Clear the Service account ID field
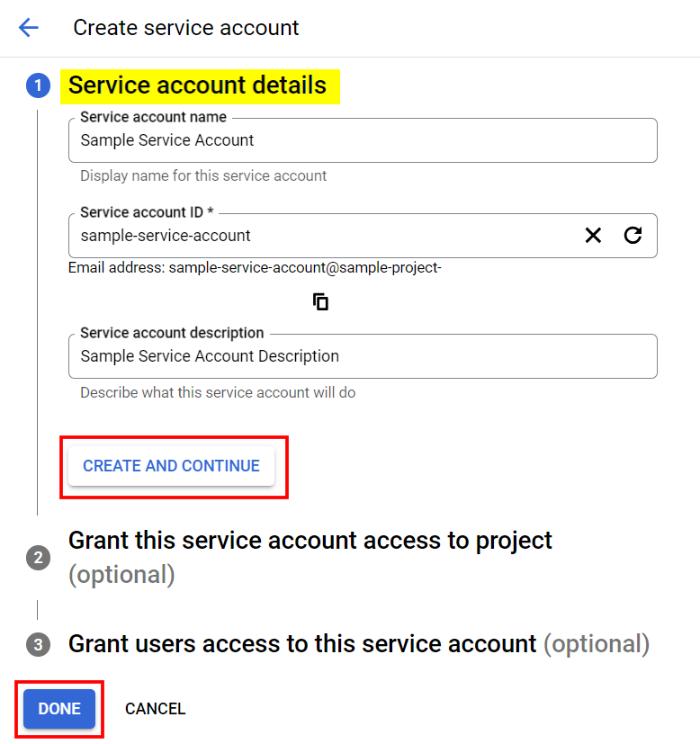Screen dimensions: 700x744 (x=593, y=236)
